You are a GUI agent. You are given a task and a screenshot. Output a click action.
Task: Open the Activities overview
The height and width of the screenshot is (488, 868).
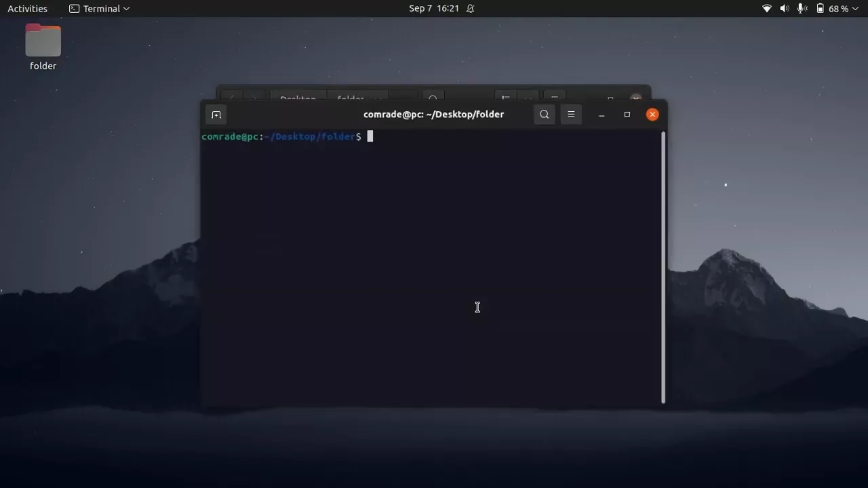[27, 8]
